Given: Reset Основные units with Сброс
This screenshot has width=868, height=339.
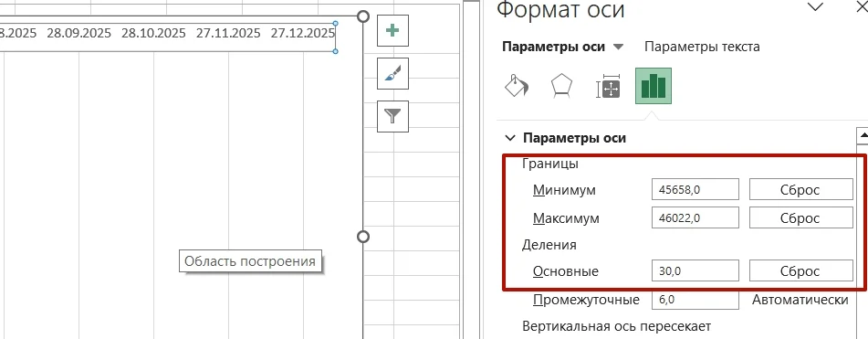Looking at the screenshot, I should [x=801, y=270].
